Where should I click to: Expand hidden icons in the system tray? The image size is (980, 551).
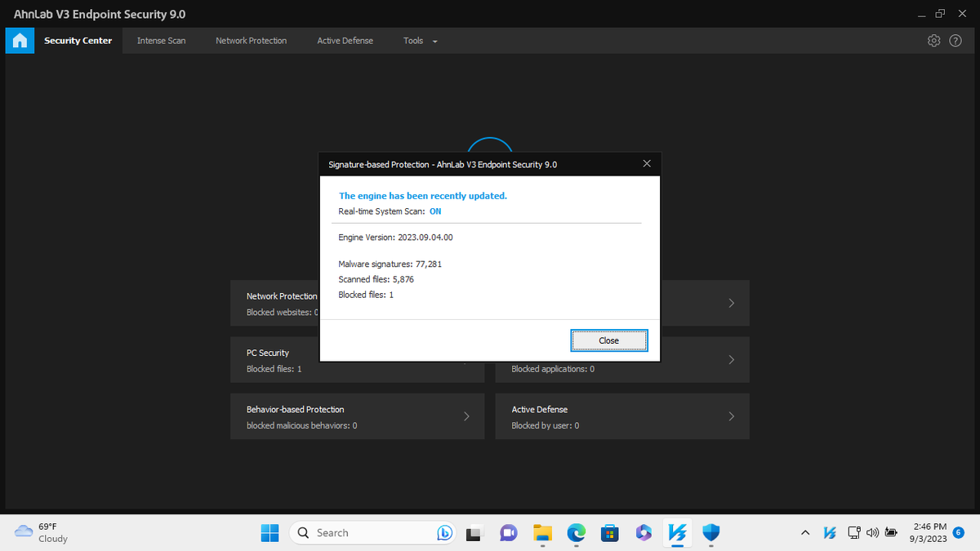pos(805,532)
